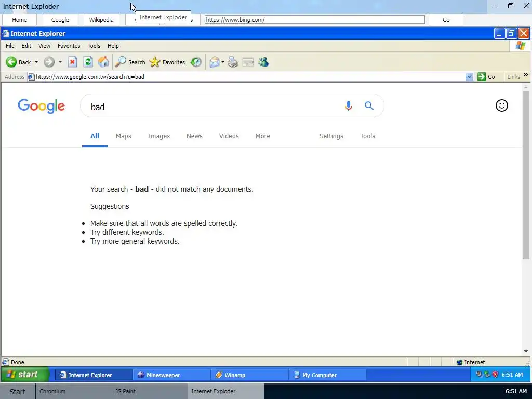Click the Refresh page icon
This screenshot has height=399, width=532.
click(x=88, y=62)
